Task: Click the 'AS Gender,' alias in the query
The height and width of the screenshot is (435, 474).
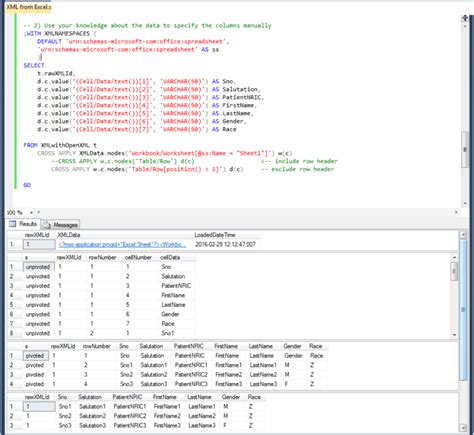Action: [x=229, y=121]
